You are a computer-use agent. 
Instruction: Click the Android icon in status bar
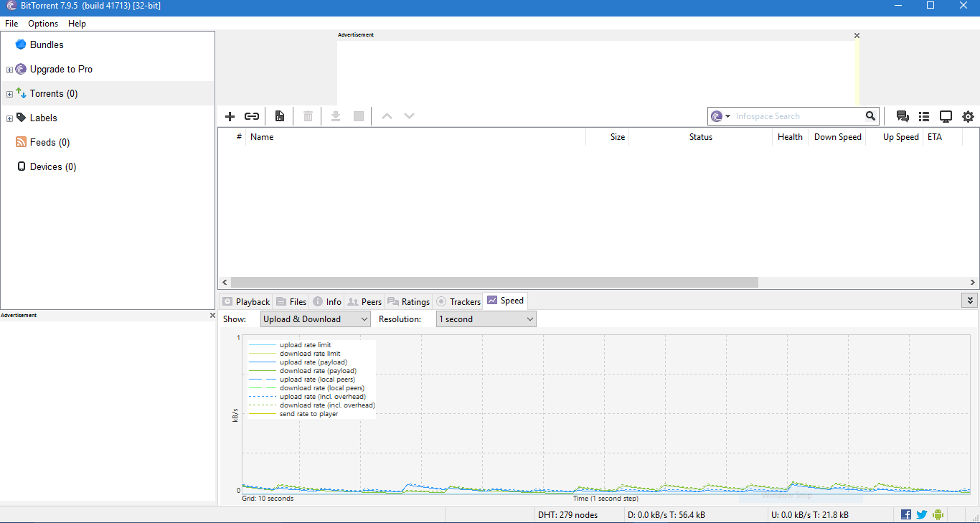938,514
